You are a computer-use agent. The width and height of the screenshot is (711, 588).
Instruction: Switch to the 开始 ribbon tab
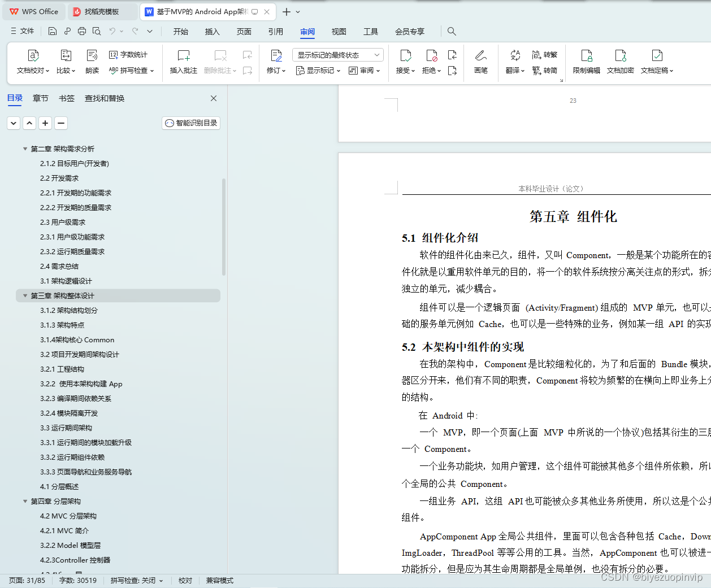pos(181,32)
